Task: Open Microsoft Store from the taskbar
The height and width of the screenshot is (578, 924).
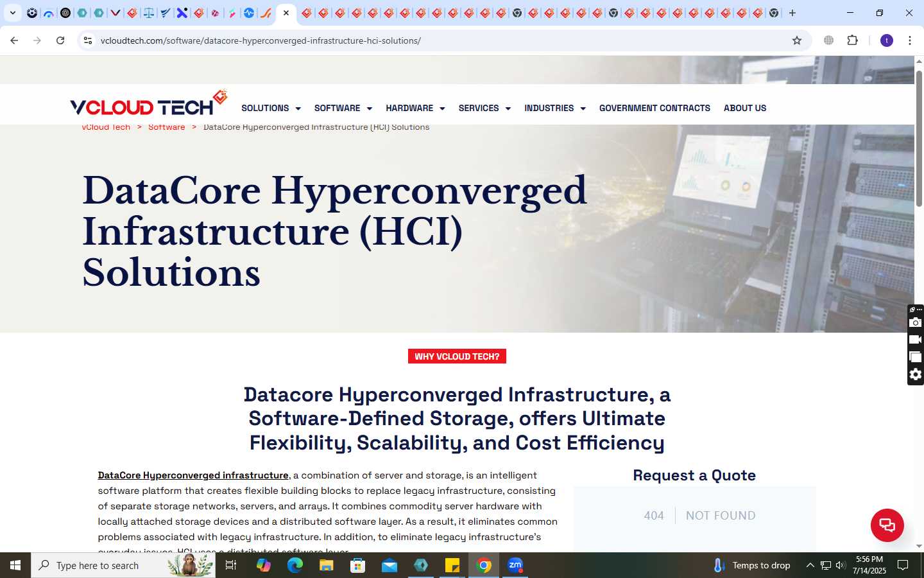Action: (358, 565)
